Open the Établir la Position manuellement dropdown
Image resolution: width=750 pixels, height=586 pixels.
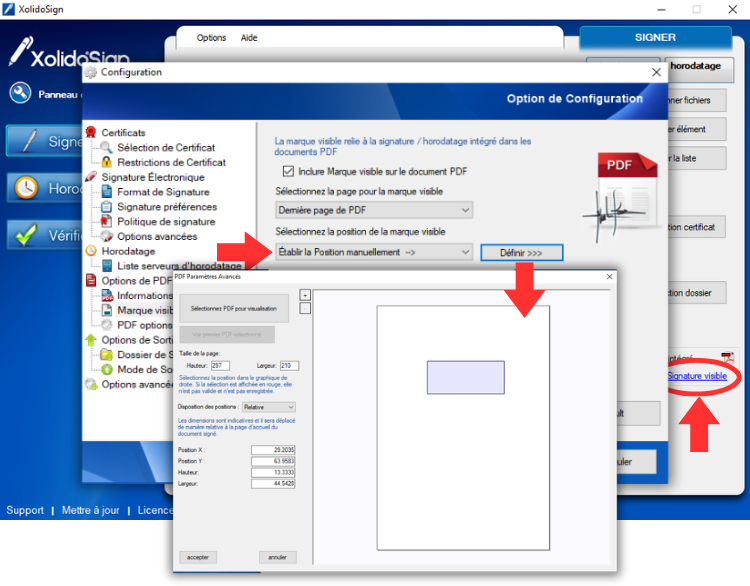(374, 252)
